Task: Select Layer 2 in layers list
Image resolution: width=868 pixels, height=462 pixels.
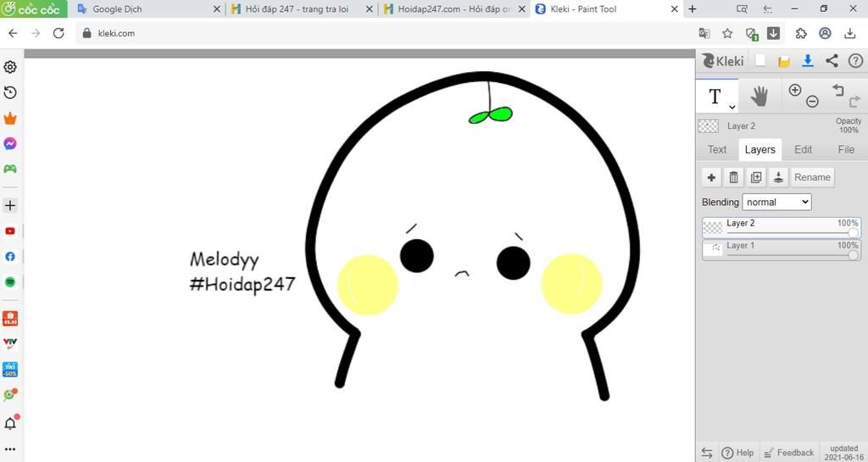Action: pos(782,227)
